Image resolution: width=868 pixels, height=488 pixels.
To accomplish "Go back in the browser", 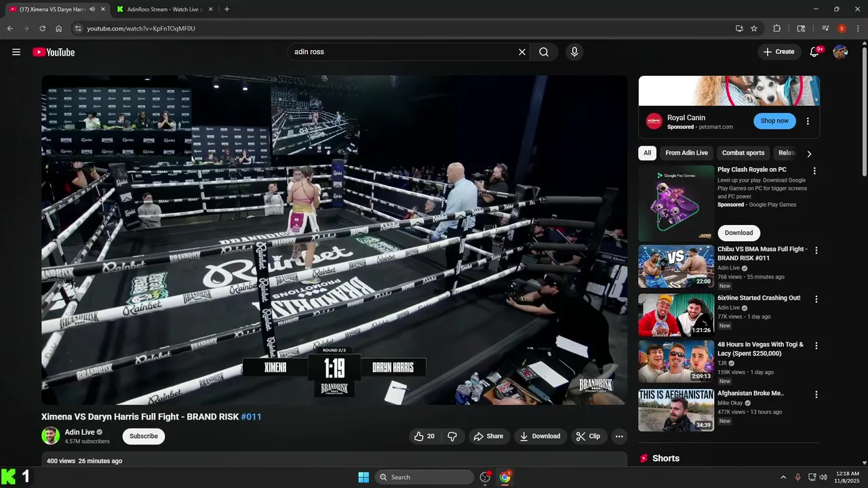I will click(x=9, y=28).
